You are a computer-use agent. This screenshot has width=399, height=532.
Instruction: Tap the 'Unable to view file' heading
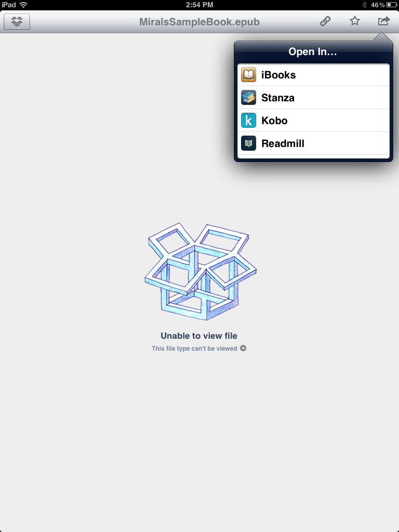pos(199,336)
